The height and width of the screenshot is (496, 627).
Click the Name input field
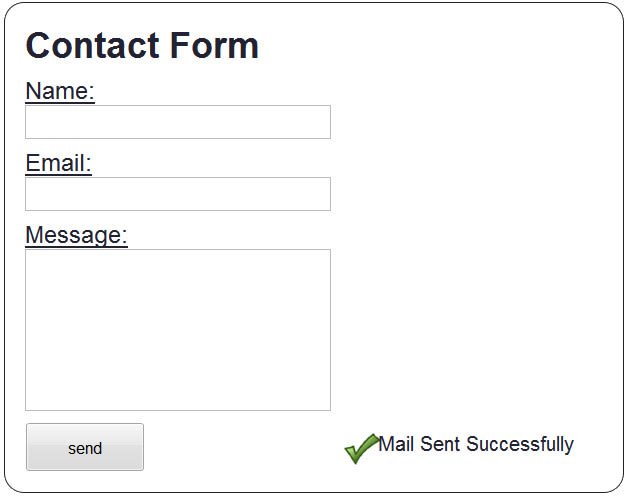pyautogui.click(x=178, y=122)
